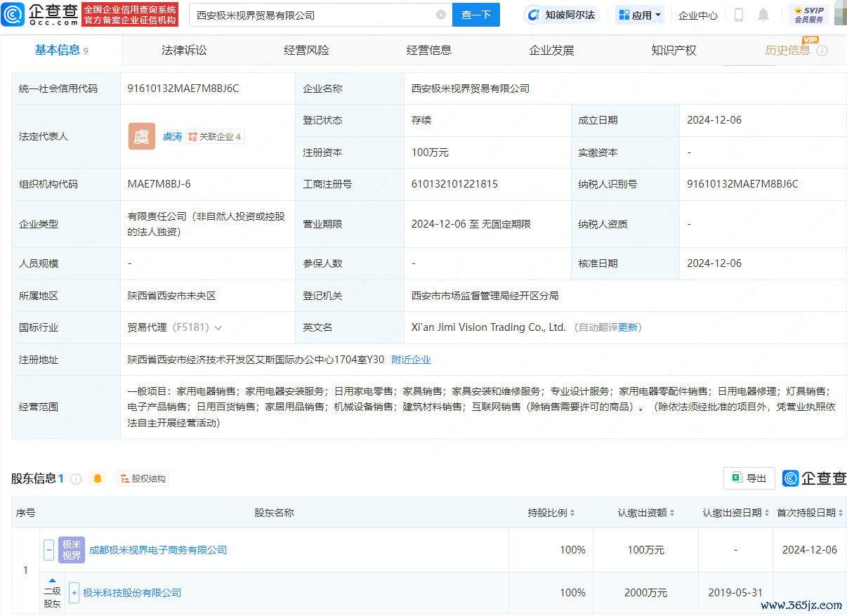This screenshot has width=847, height=616.
Task: Click the 2019-05-31 subscription date cell
Action: (x=735, y=593)
